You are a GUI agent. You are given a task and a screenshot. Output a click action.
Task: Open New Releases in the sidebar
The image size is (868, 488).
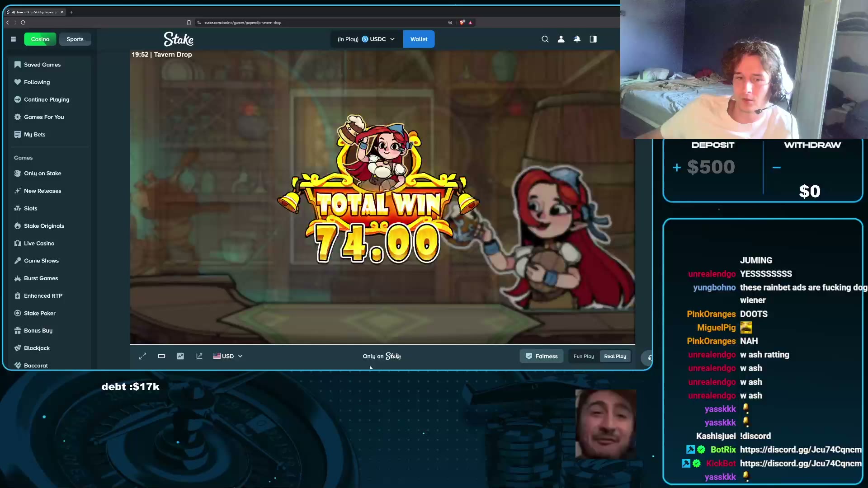click(x=50, y=191)
